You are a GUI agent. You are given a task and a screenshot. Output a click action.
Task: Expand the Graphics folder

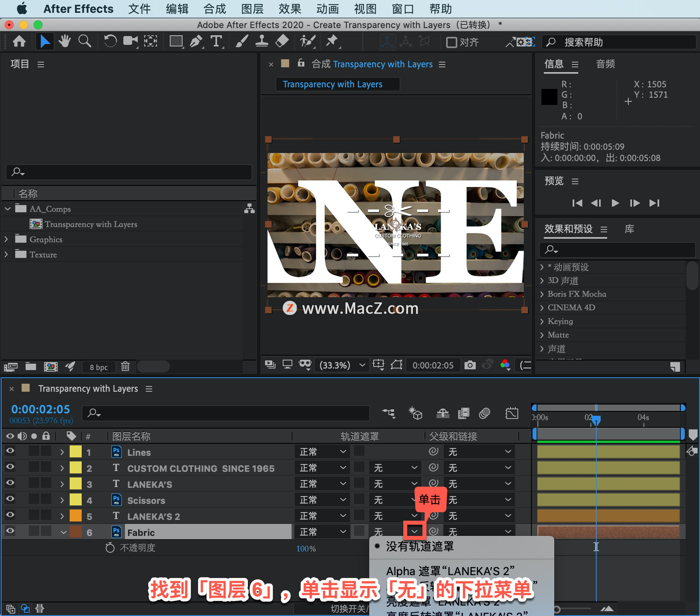pos(6,239)
